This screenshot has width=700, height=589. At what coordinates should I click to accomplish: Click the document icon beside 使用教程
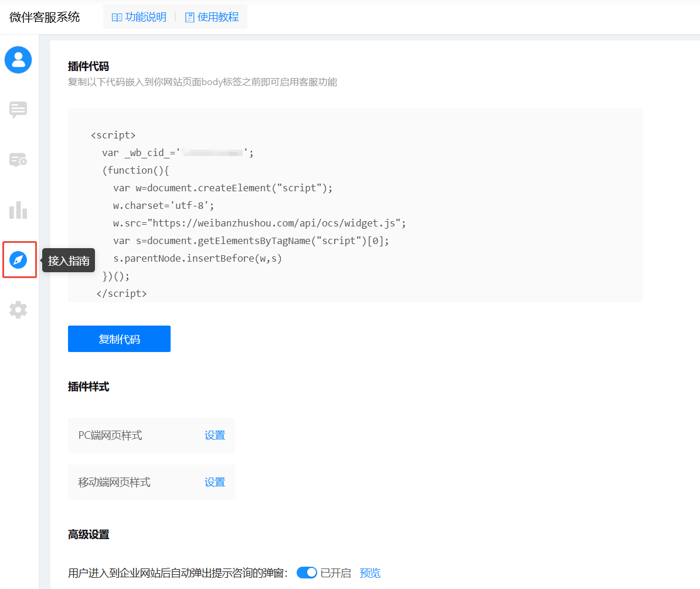(x=190, y=18)
